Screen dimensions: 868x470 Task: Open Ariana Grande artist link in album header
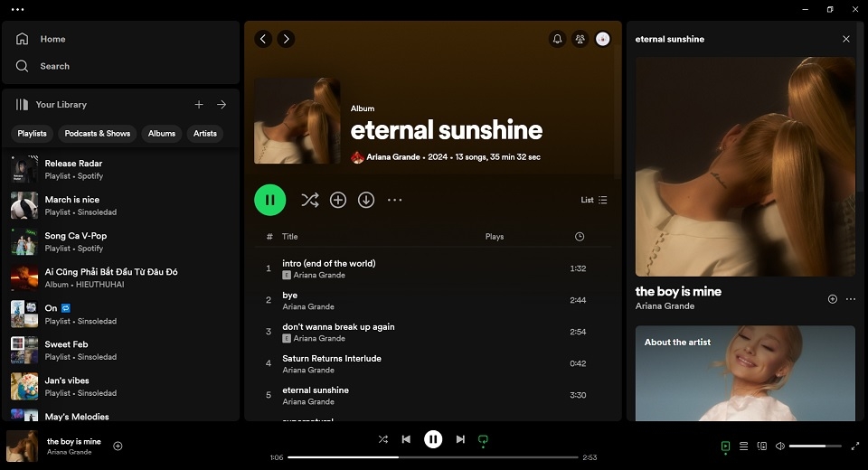tap(393, 156)
